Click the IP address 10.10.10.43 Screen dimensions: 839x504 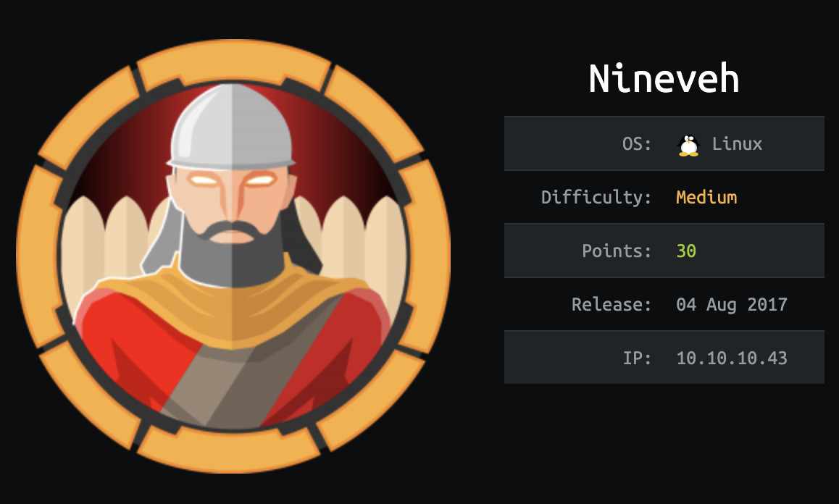pyautogui.click(x=732, y=358)
